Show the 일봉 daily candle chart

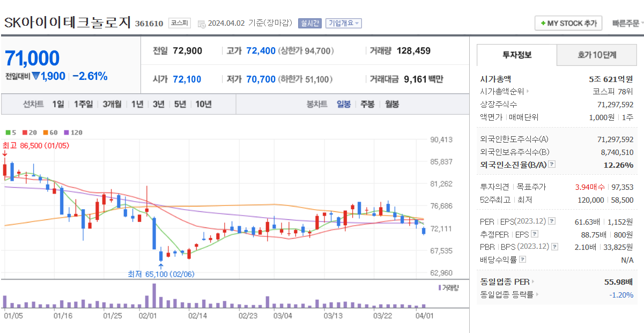[344, 104]
